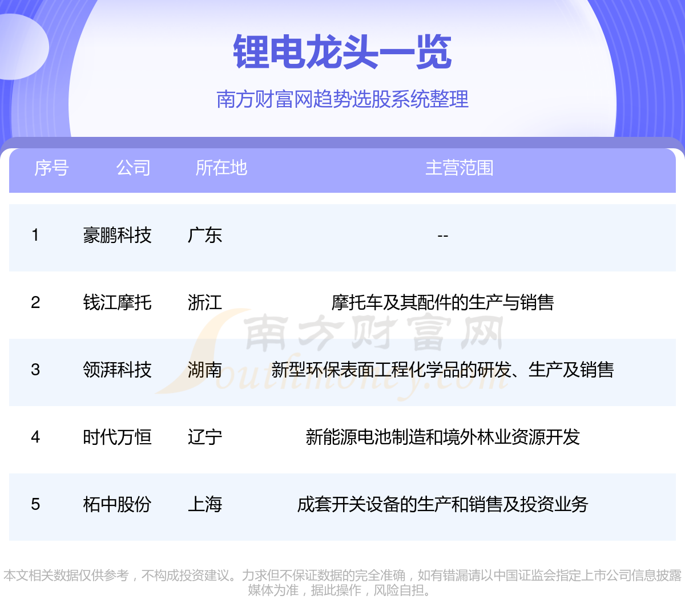Click 新型环保表面工程化学品的研发、生产及销售 cell
The width and height of the screenshot is (685, 616).
(x=442, y=370)
